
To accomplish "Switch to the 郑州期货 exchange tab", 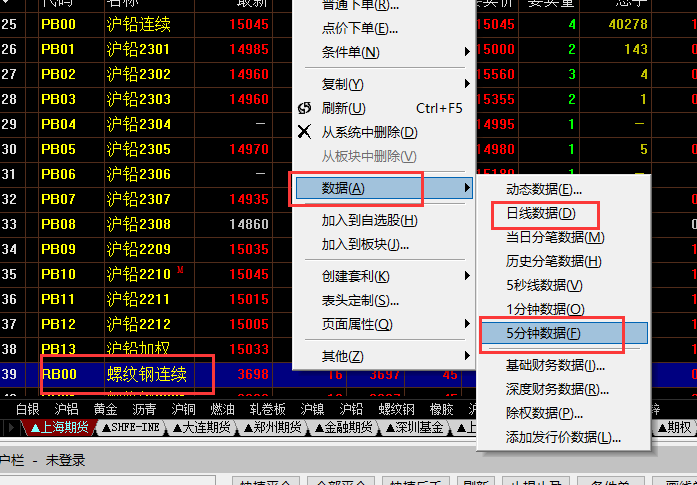I will (x=273, y=428).
